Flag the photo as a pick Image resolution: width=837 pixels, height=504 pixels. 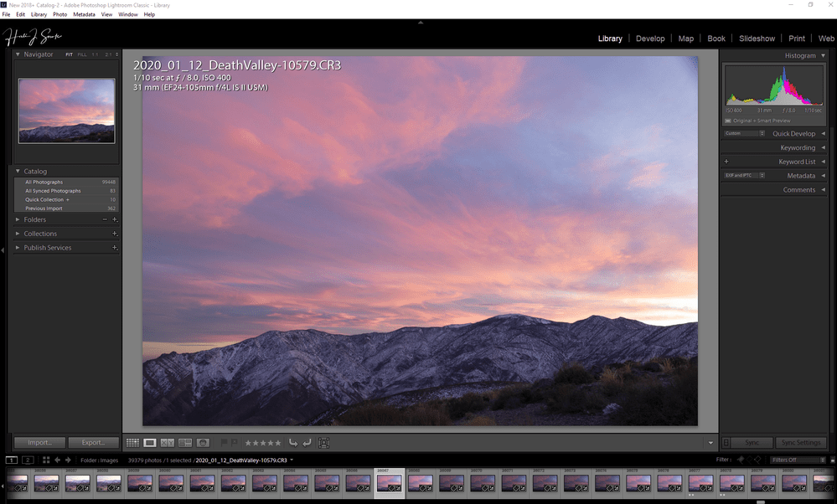pyautogui.click(x=224, y=443)
